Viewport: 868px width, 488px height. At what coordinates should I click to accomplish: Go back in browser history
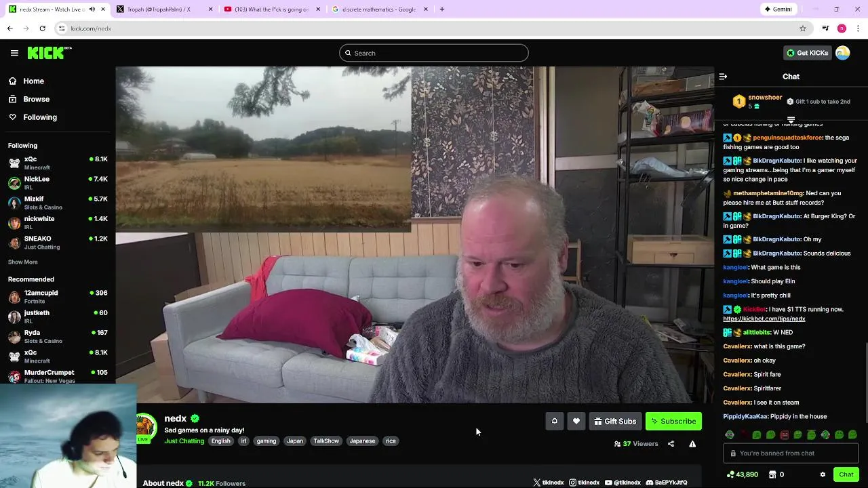[x=10, y=28]
